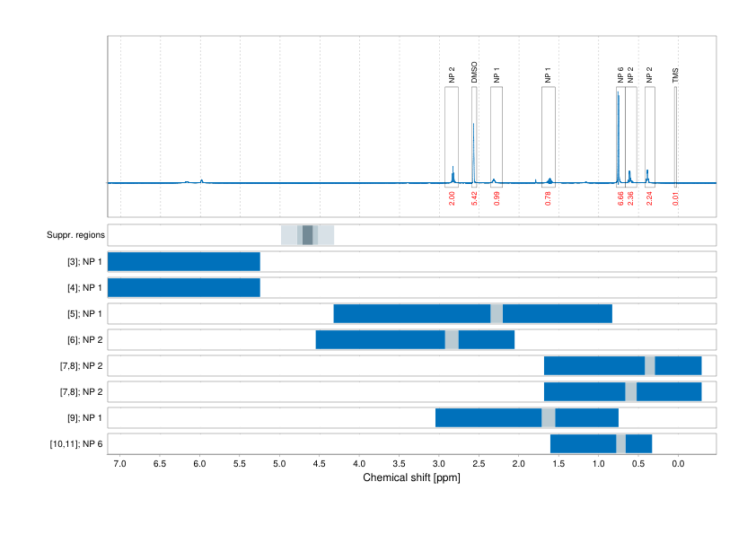Toggle the [3]; NP 1 blue region bar
756x534 pixels.
[x=182, y=260]
